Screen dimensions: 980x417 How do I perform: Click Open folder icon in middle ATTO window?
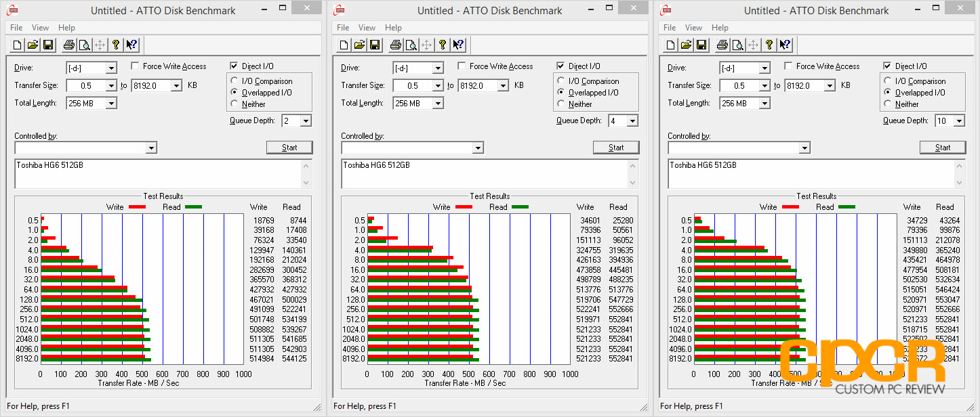(360, 45)
